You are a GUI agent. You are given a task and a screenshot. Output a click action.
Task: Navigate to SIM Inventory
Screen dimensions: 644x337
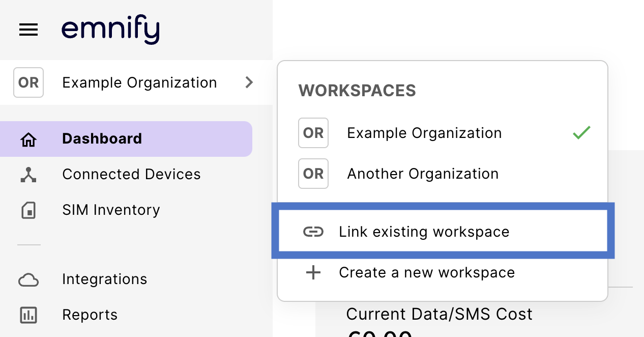111,210
